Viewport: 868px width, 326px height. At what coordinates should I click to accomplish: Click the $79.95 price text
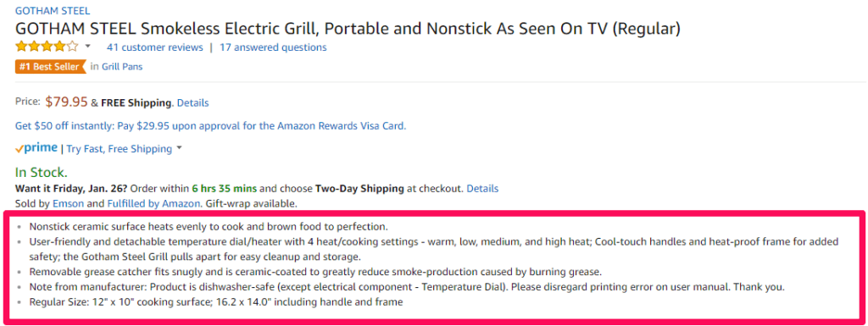[x=66, y=102]
